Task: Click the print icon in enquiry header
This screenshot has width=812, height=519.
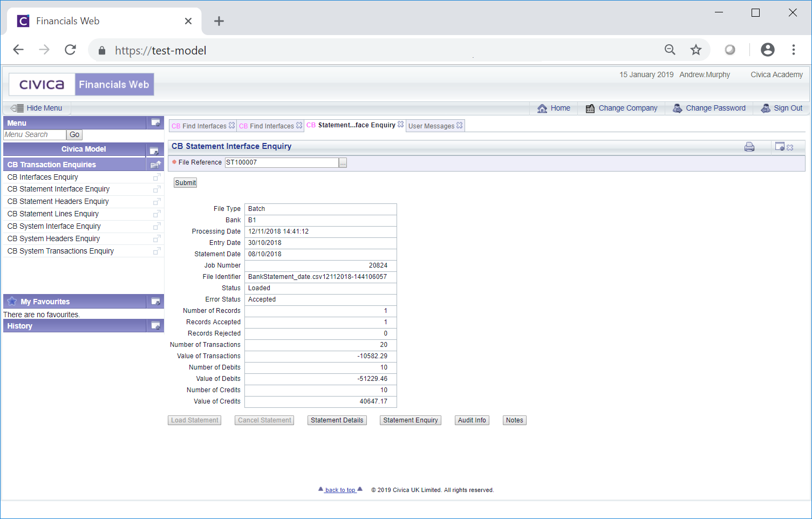Action: pos(749,147)
